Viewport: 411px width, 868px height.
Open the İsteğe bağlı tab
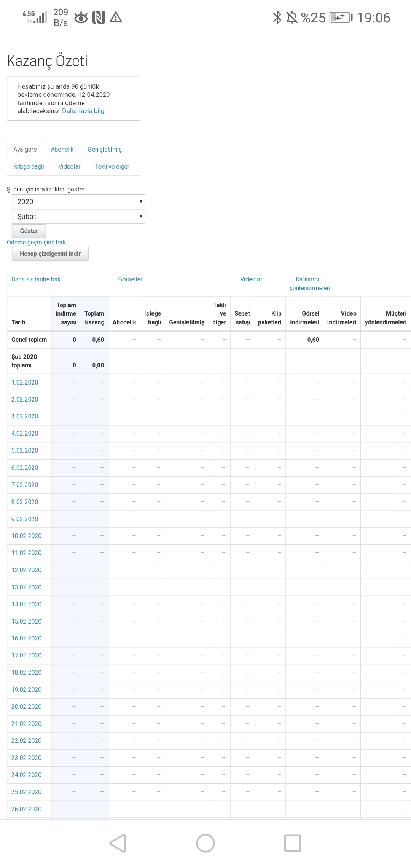tap(29, 166)
